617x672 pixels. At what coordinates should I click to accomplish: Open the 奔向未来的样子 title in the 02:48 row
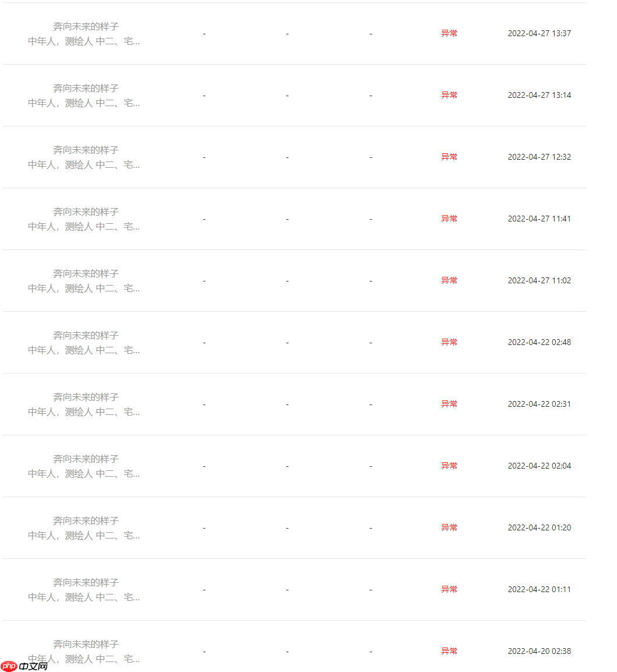[86, 335]
